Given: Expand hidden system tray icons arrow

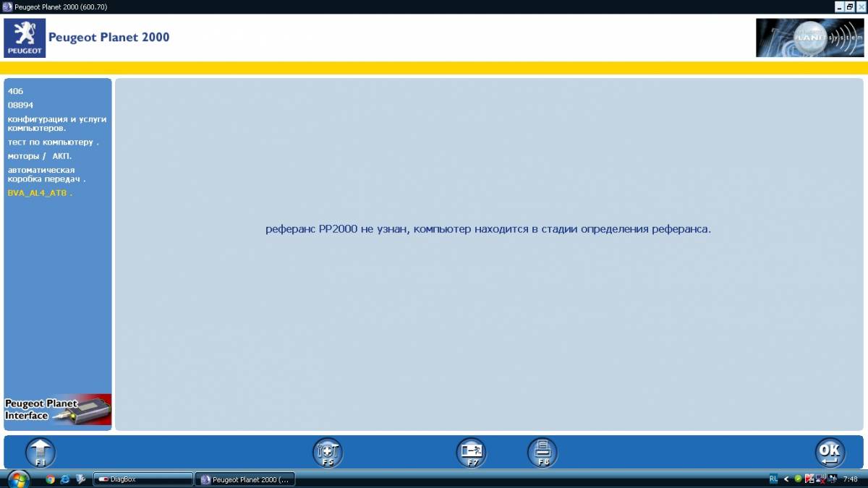Looking at the screenshot, I should tap(786, 479).
